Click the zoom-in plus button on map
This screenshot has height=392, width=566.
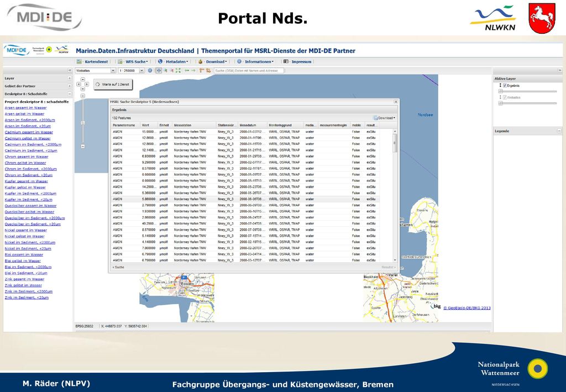(x=83, y=96)
